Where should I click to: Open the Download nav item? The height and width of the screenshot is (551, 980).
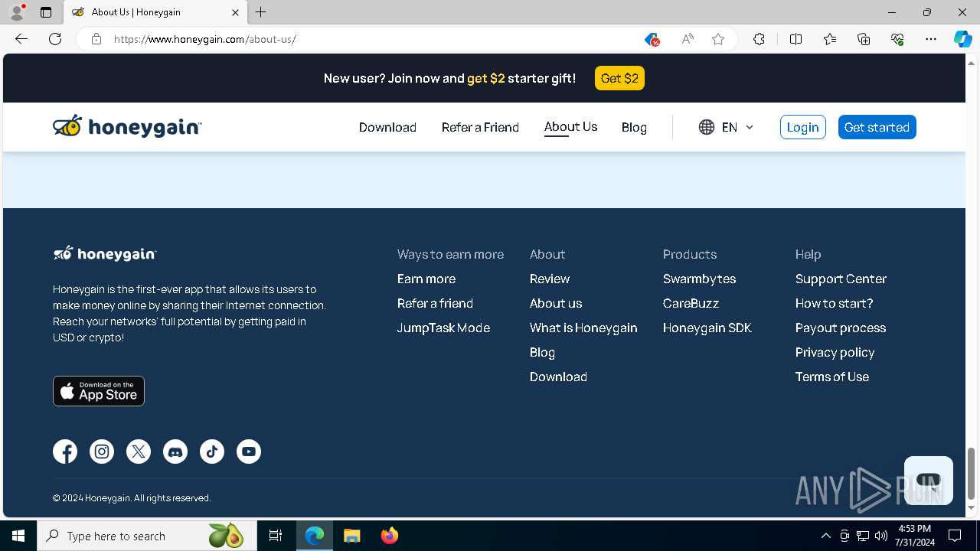pos(387,127)
